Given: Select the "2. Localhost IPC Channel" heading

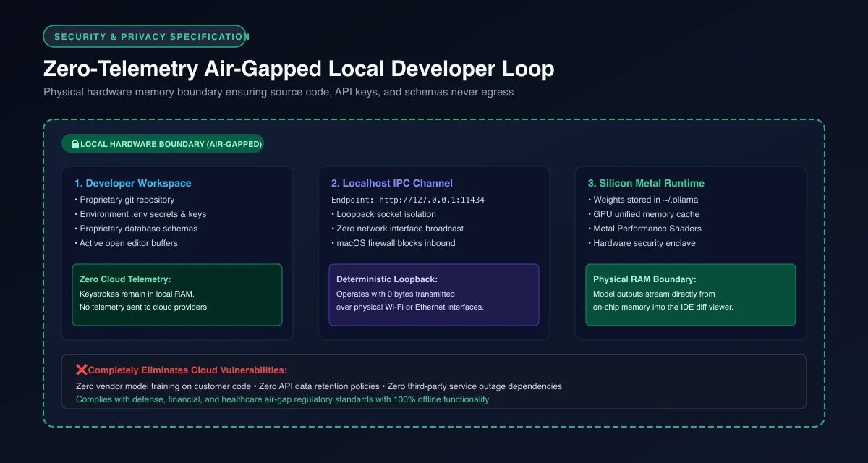Looking at the screenshot, I should 392,184.
